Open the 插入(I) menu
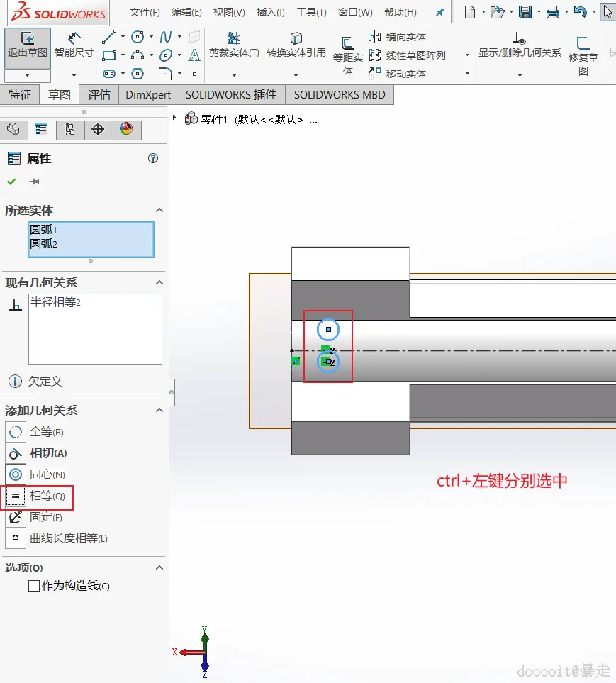Image resolution: width=616 pixels, height=683 pixels. 270,12
